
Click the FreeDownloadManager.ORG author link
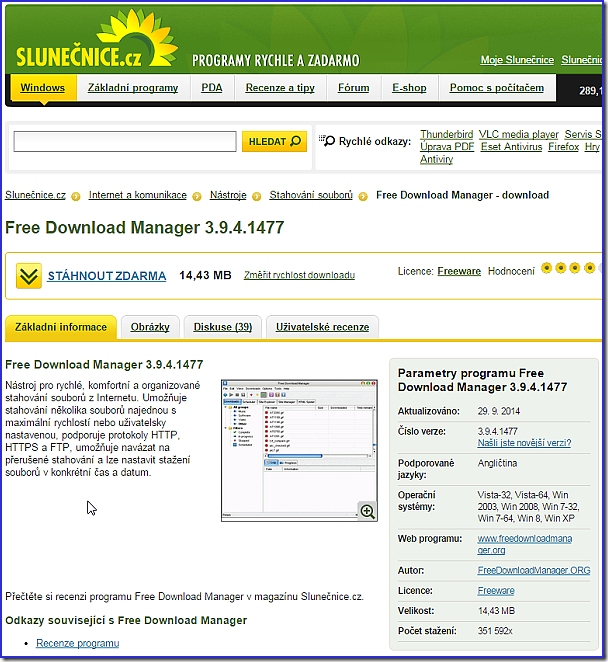[534, 570]
